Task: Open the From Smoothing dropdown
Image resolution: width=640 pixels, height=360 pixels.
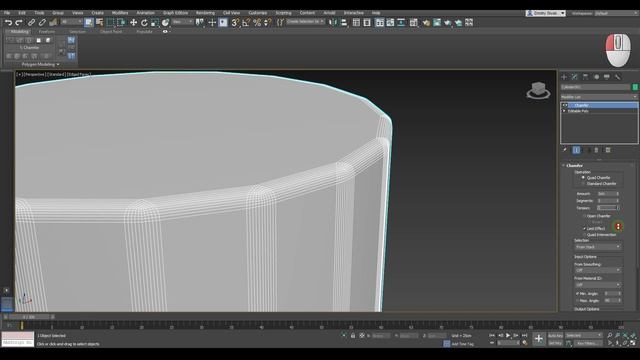Action: (598, 270)
